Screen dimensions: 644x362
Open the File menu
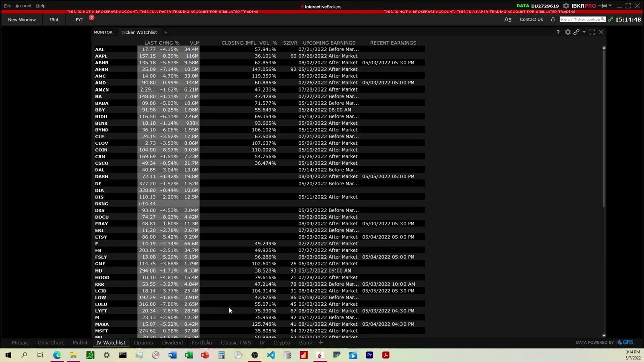(x=8, y=6)
